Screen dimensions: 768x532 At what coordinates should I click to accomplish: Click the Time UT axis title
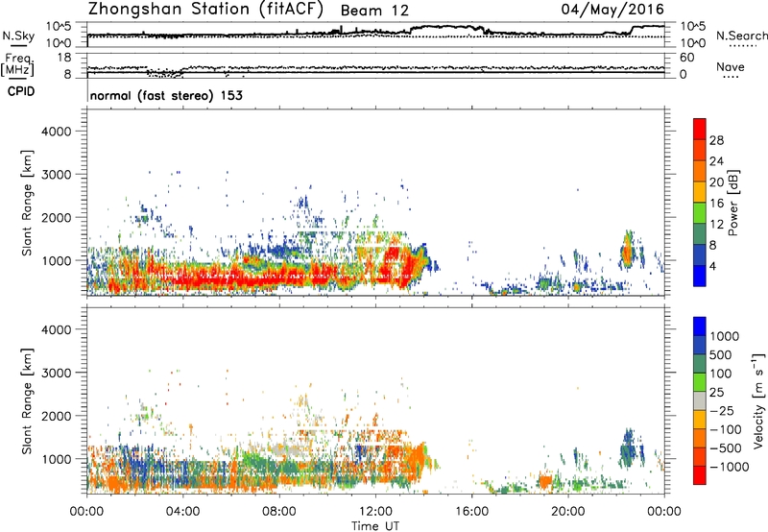375,525
